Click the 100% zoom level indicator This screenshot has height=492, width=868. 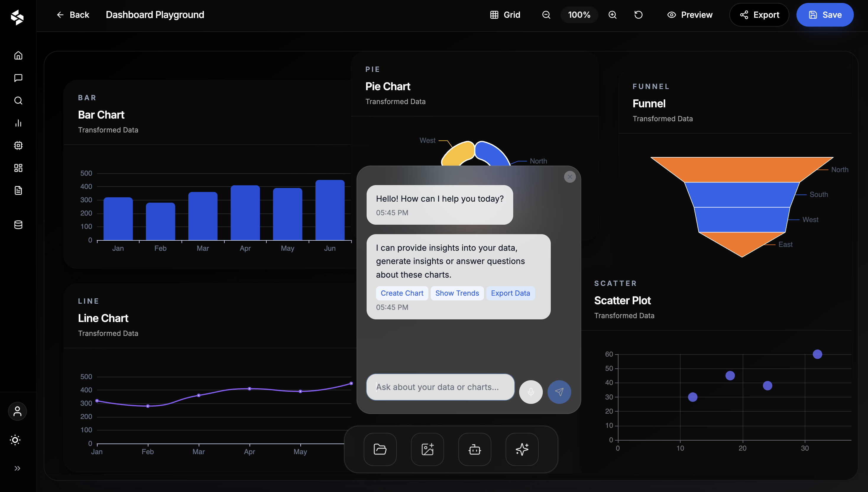click(579, 15)
